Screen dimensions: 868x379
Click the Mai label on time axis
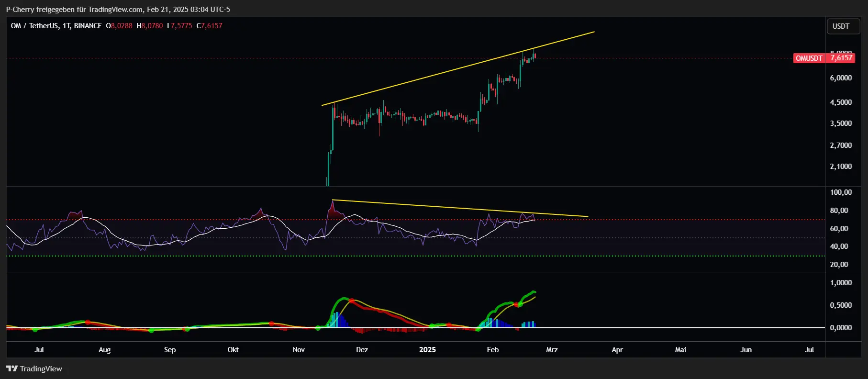680,350
